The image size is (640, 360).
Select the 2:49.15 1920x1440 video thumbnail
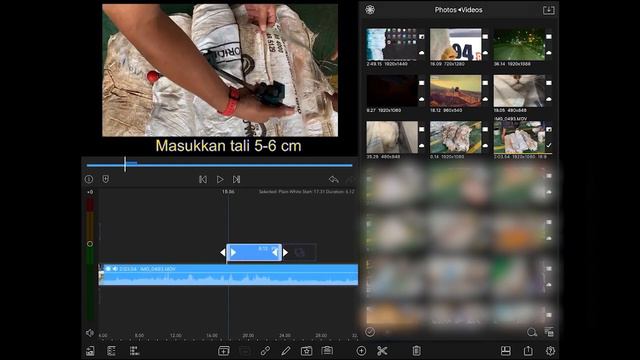[391, 44]
